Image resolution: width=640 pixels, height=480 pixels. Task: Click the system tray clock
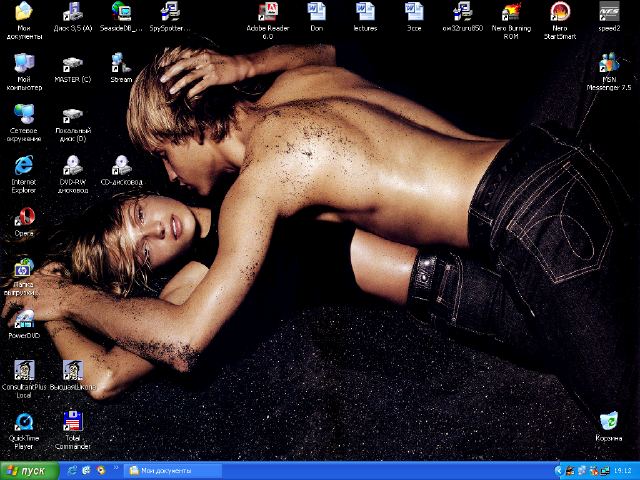623,470
